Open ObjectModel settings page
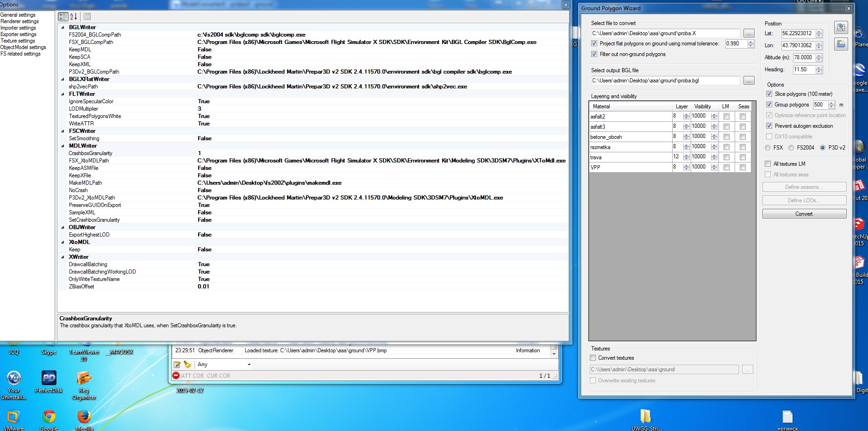868x431 pixels. (23, 47)
